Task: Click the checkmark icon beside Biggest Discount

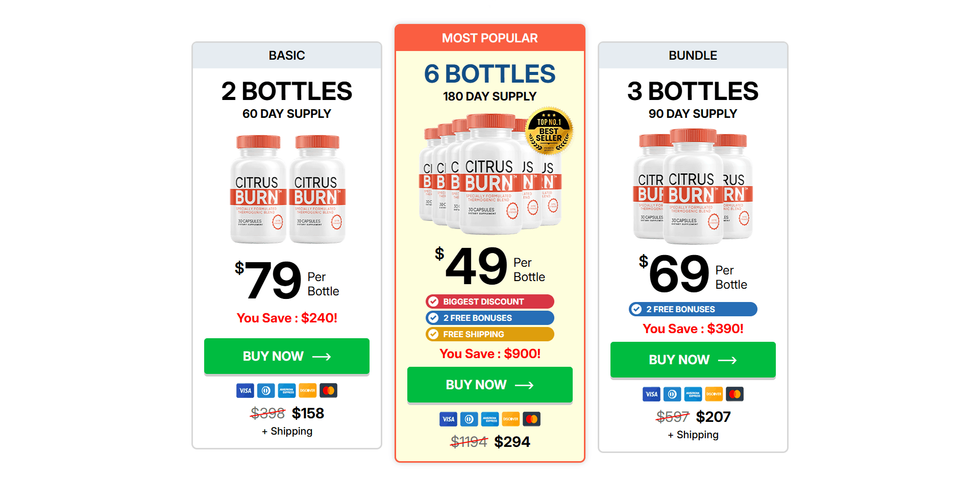Action: point(433,301)
